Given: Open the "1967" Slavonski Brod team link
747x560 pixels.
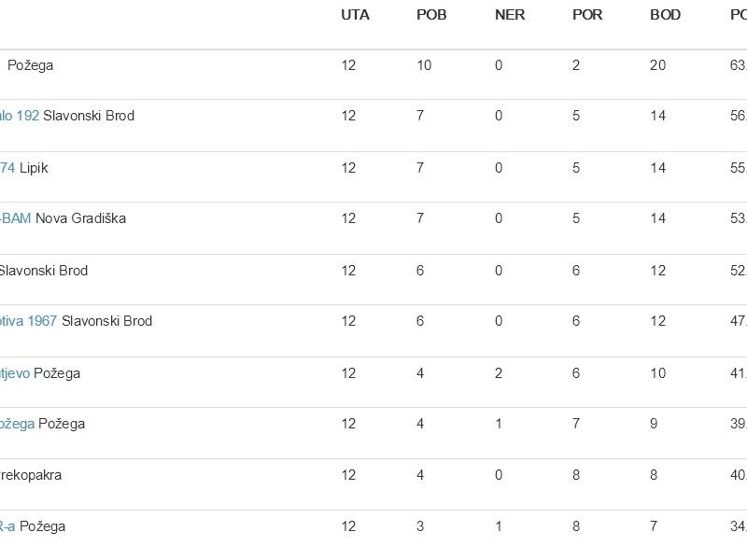Looking at the screenshot, I should (29, 321).
